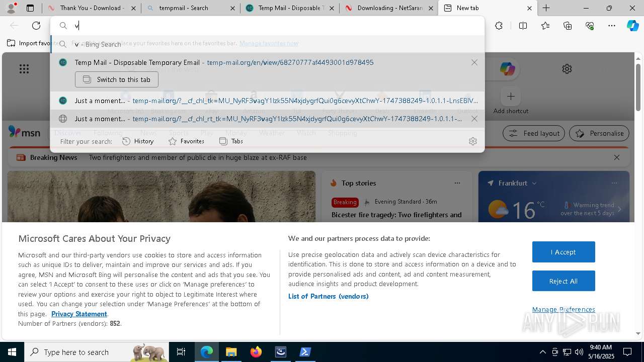Screen dimensions: 644x362
Task: Filter search suggestions by History
Action: [138, 141]
